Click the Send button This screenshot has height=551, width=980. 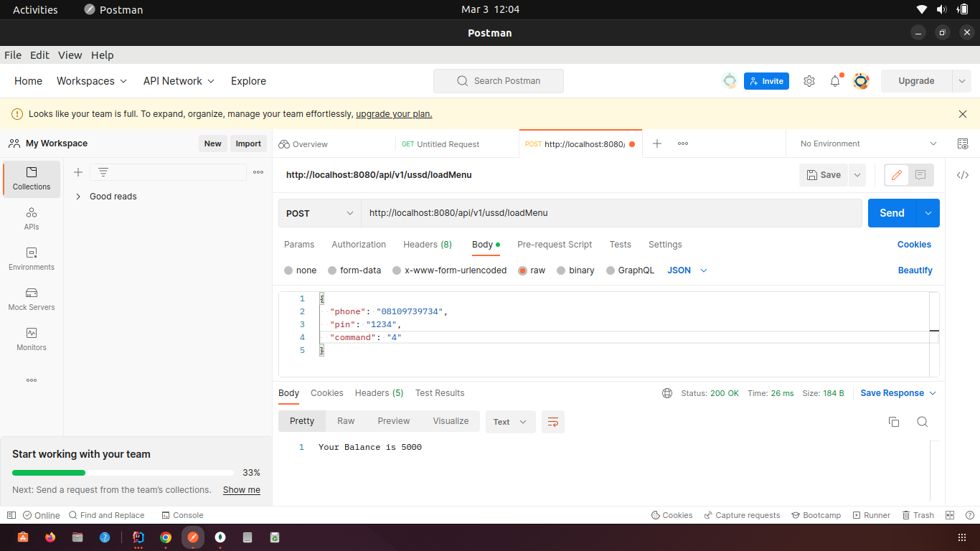(x=892, y=213)
